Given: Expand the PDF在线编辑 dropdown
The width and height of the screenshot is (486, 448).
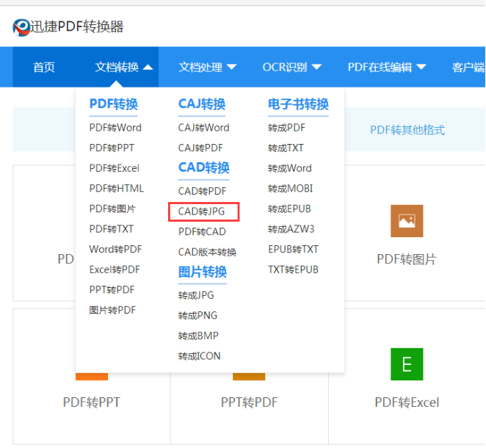Looking at the screenshot, I should tap(387, 67).
